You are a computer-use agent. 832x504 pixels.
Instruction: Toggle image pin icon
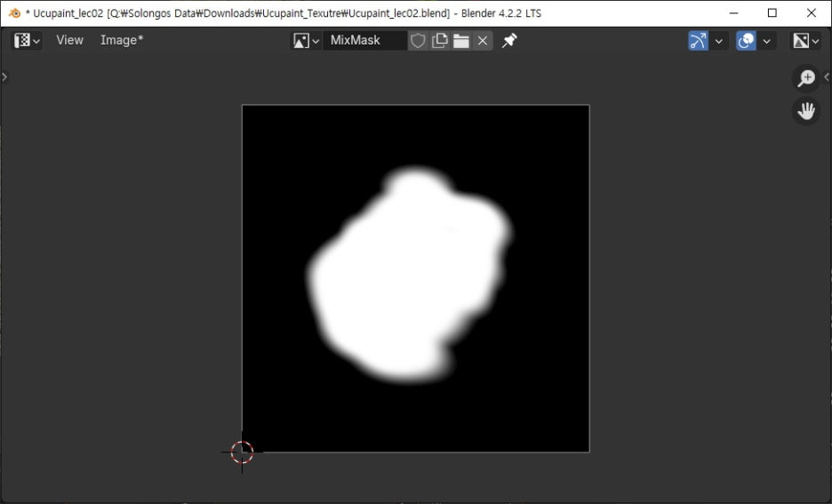pos(509,40)
